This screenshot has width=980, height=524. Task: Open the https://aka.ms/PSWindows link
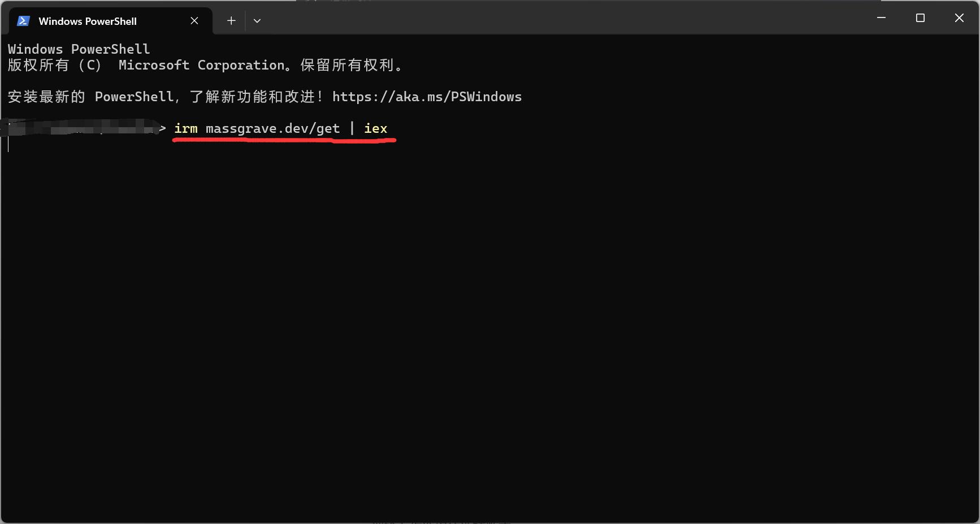[427, 97]
